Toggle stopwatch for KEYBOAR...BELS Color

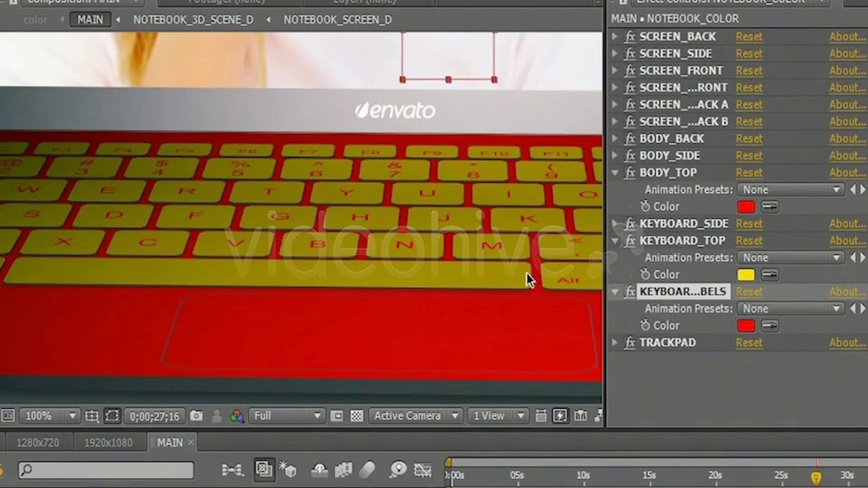[646, 325]
